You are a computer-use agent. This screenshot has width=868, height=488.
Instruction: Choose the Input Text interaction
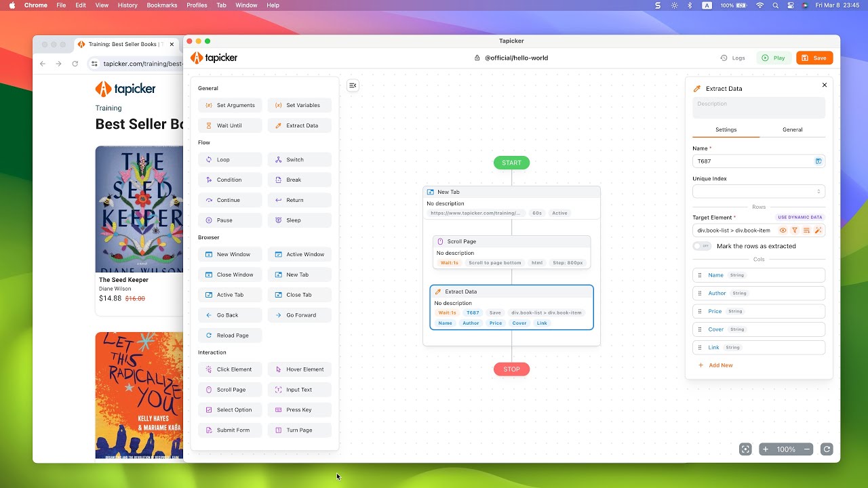point(300,390)
